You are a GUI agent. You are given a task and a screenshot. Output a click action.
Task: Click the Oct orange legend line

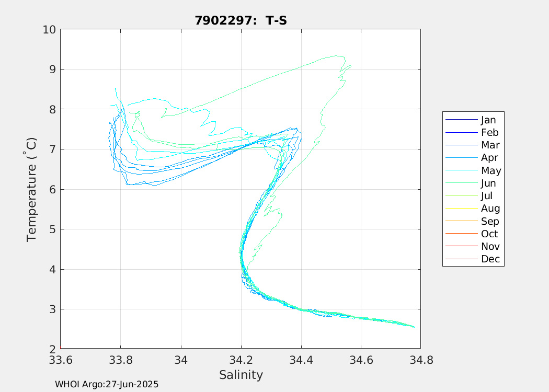462,234
